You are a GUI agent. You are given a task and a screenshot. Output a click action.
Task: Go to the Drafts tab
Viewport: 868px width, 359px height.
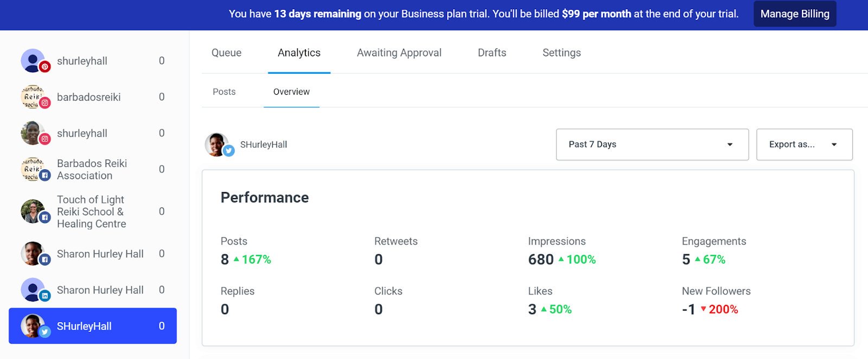(492, 53)
